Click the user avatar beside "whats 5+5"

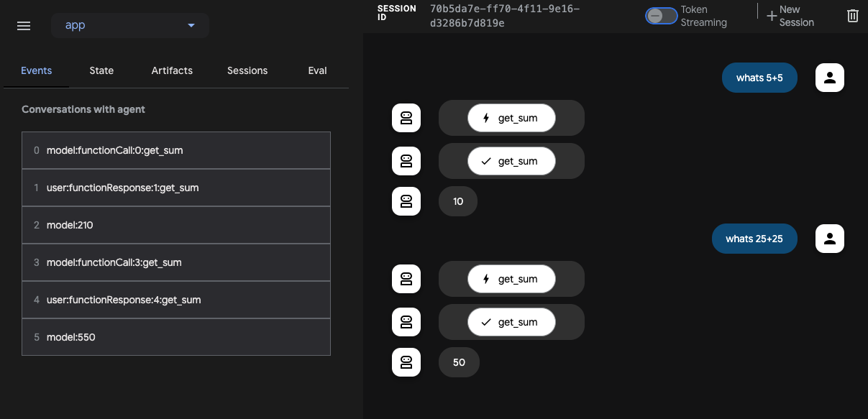point(829,78)
